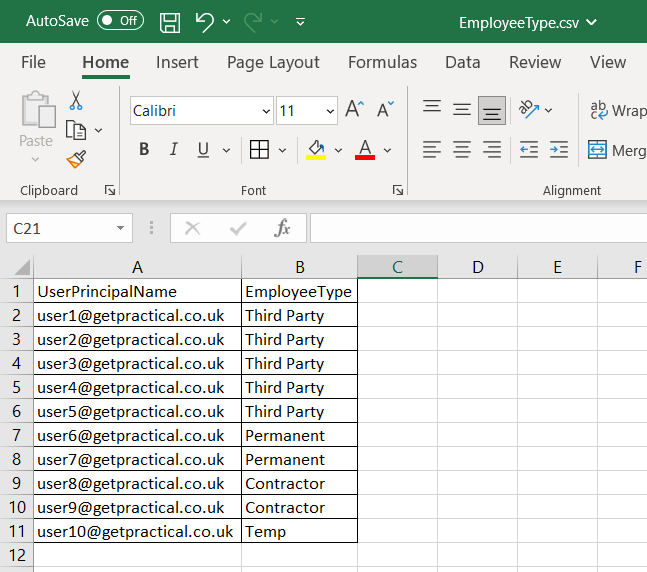Open the Page Layout tab
The width and height of the screenshot is (647, 572).
[273, 62]
